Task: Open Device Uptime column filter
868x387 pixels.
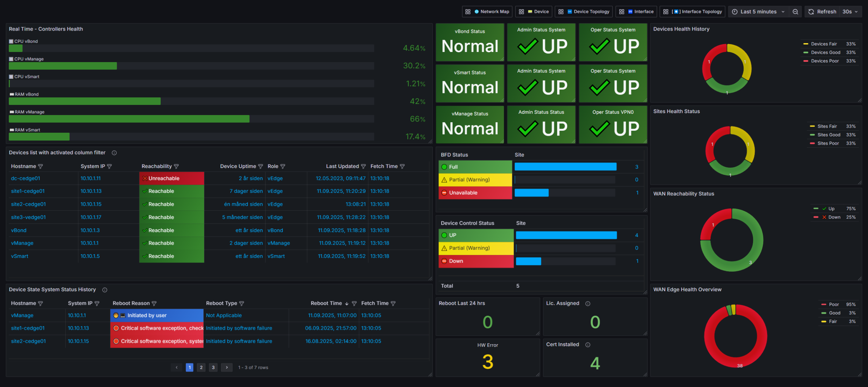Action: pos(260,166)
